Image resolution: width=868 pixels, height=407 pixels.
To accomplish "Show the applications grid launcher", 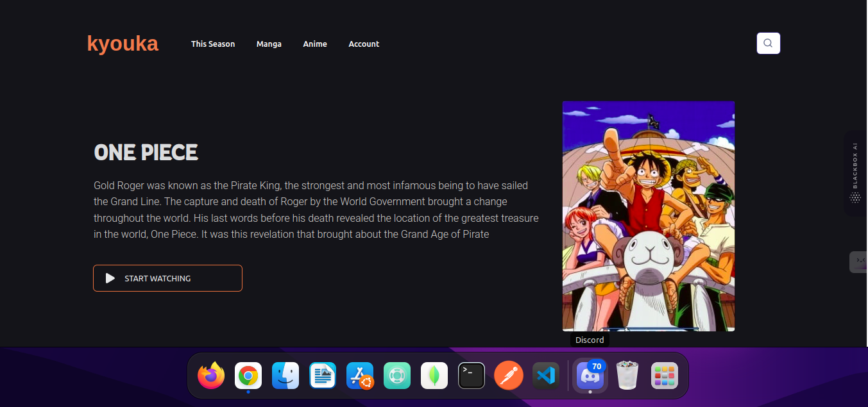I will pos(665,376).
